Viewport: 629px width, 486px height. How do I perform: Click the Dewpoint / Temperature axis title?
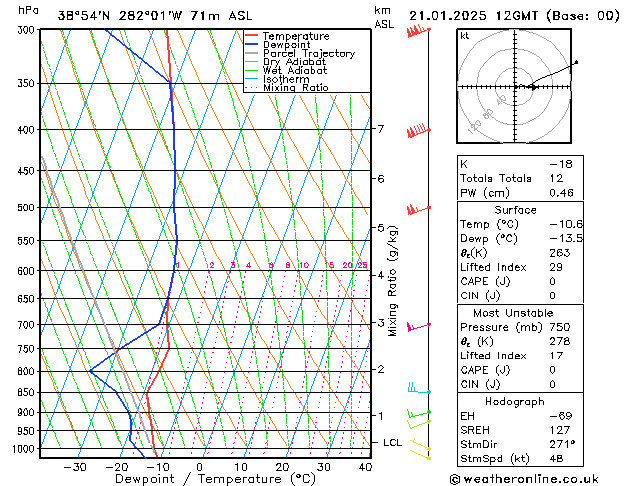point(215,479)
